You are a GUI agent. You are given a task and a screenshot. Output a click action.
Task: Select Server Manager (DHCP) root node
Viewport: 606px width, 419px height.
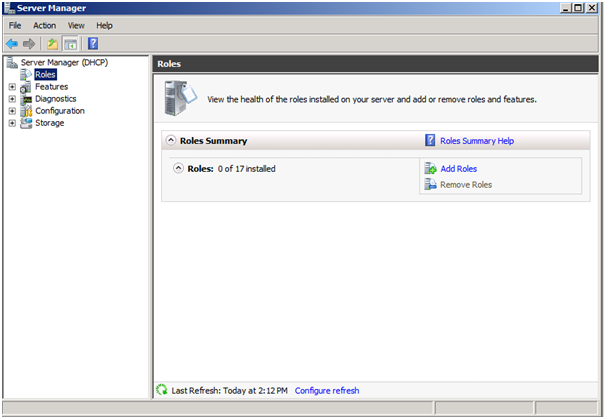click(x=65, y=62)
